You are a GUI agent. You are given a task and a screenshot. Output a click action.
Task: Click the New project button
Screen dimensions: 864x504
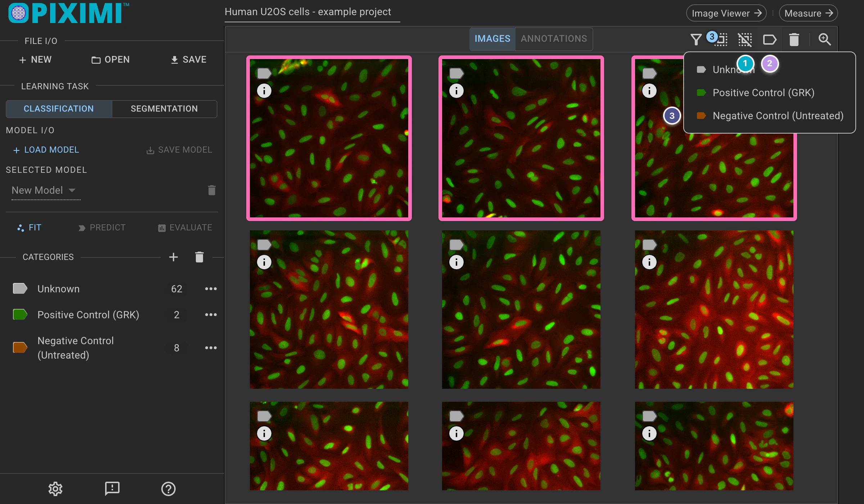[35, 59]
